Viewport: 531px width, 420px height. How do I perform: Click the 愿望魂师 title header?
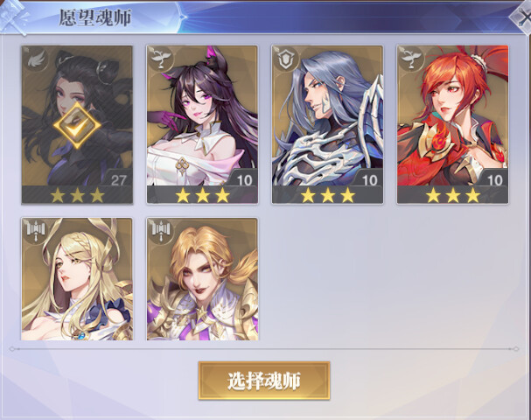click(95, 17)
